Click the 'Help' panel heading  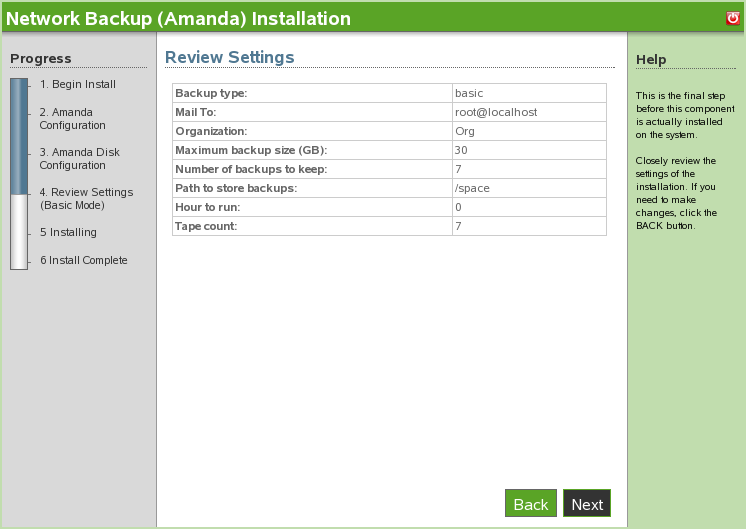(x=651, y=59)
